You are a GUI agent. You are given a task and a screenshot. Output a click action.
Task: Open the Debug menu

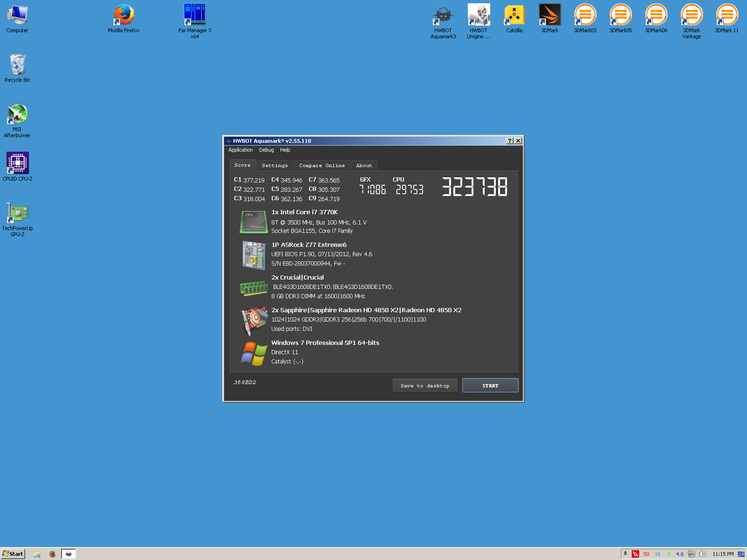(x=267, y=150)
